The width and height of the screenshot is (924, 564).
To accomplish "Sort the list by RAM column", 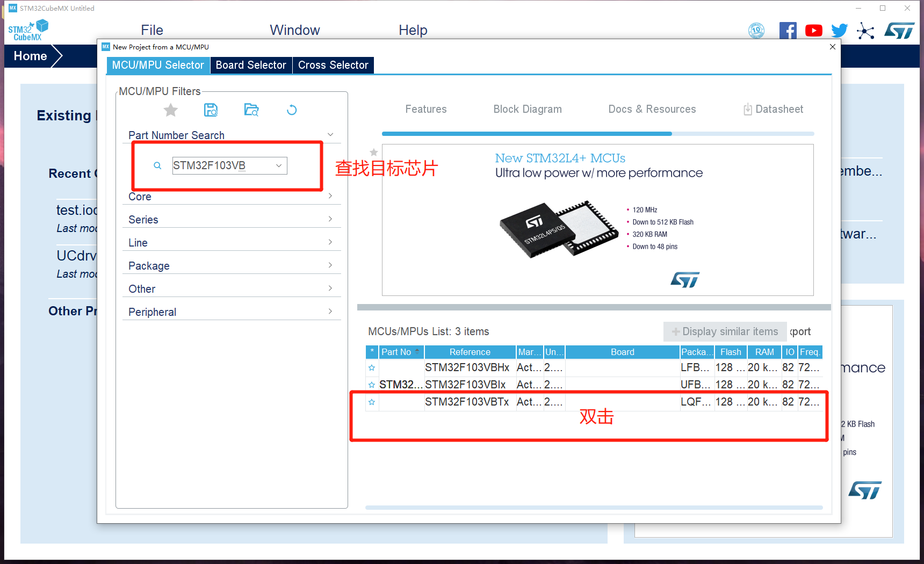I will (764, 352).
